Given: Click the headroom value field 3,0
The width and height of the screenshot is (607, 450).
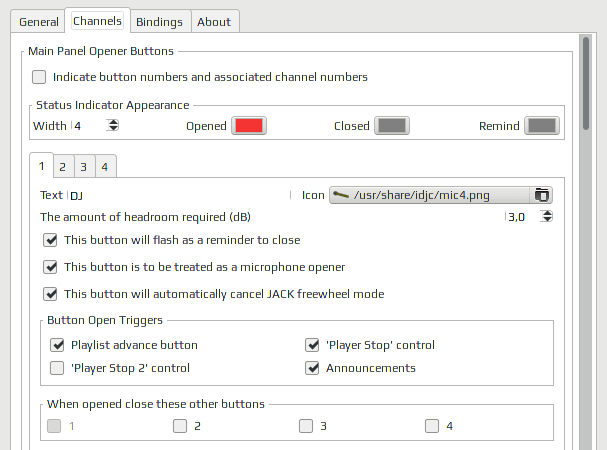Looking at the screenshot, I should tap(523, 217).
